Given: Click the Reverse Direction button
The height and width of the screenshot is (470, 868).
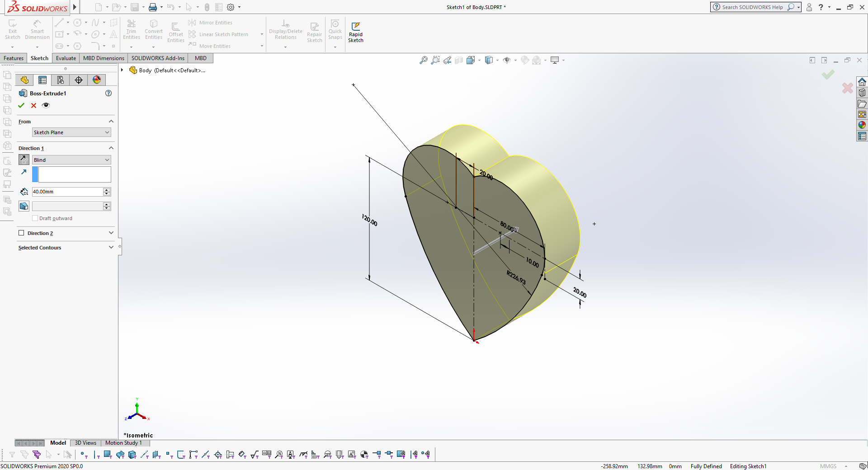Looking at the screenshot, I should click(24, 160).
